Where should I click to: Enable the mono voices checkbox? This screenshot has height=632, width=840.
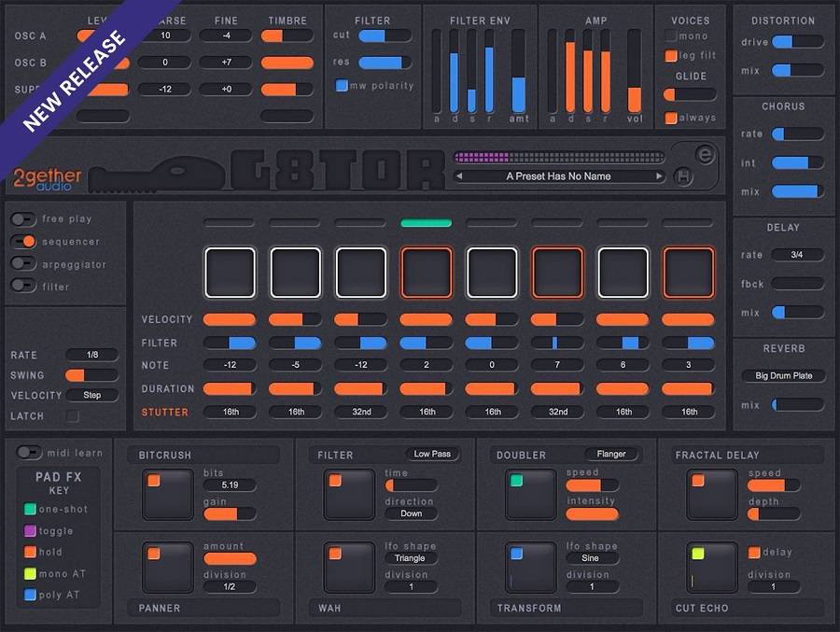pos(671,35)
